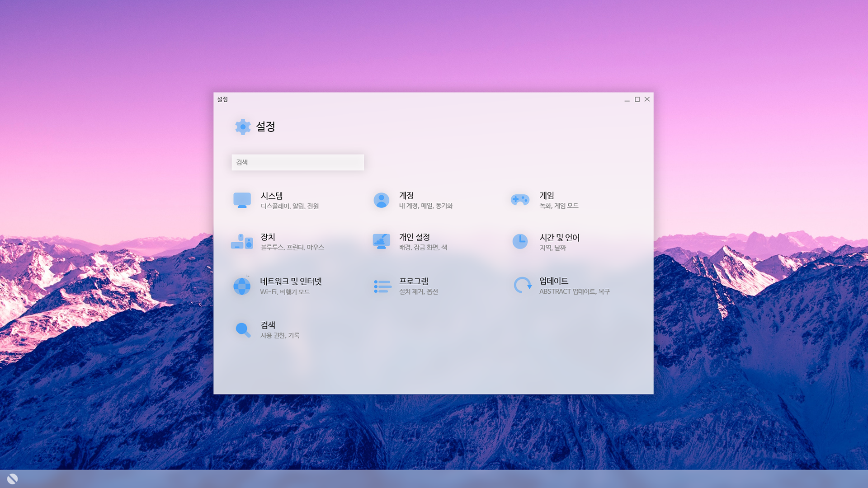
Task: Close the 설정 window
Action: 647,99
